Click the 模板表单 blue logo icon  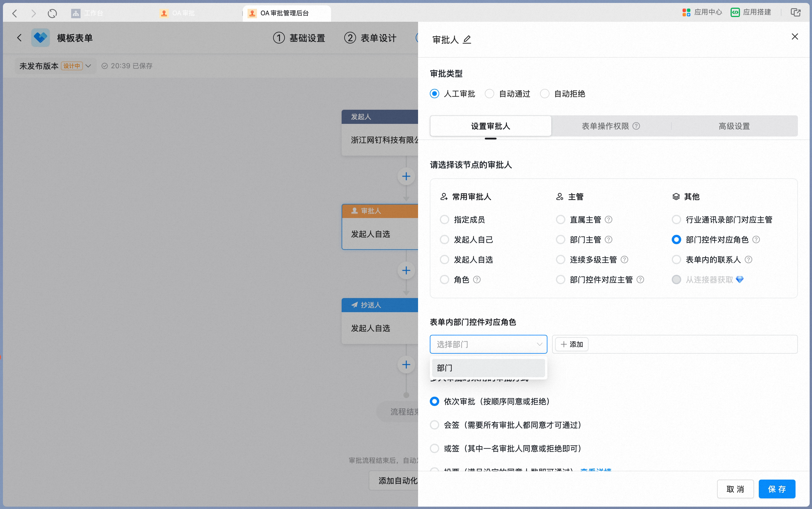click(x=40, y=38)
